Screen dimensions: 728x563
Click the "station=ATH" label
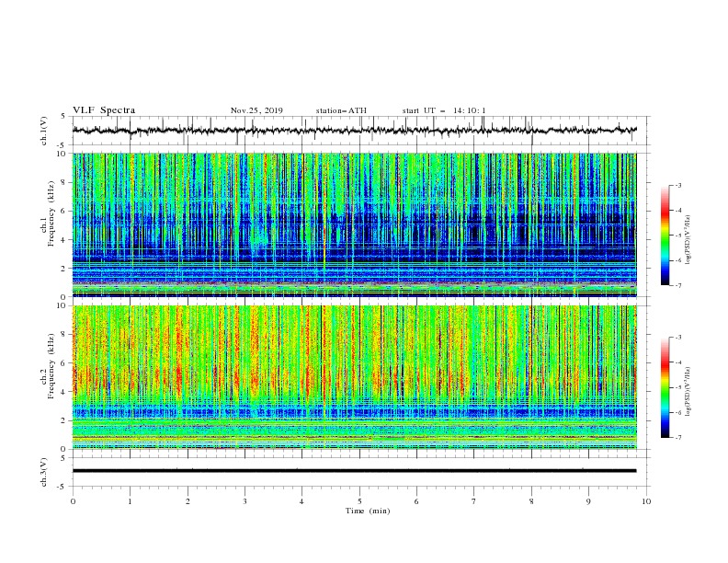click(341, 110)
